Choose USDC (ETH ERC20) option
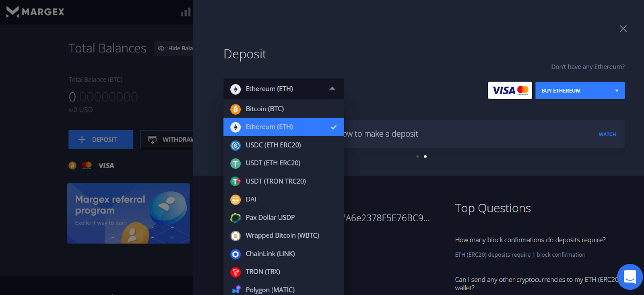The image size is (644, 295). tap(284, 145)
